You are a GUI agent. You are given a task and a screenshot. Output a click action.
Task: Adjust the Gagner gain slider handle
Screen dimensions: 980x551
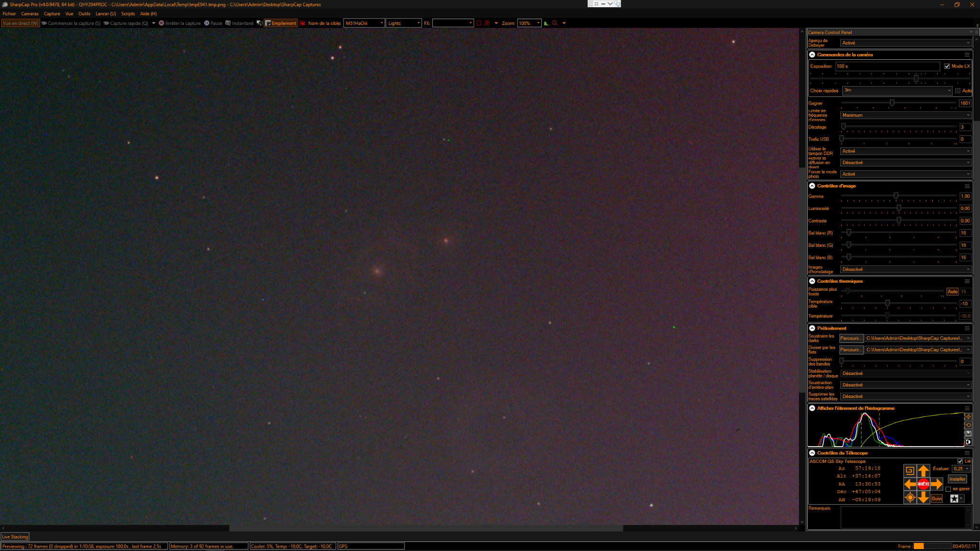coord(892,103)
